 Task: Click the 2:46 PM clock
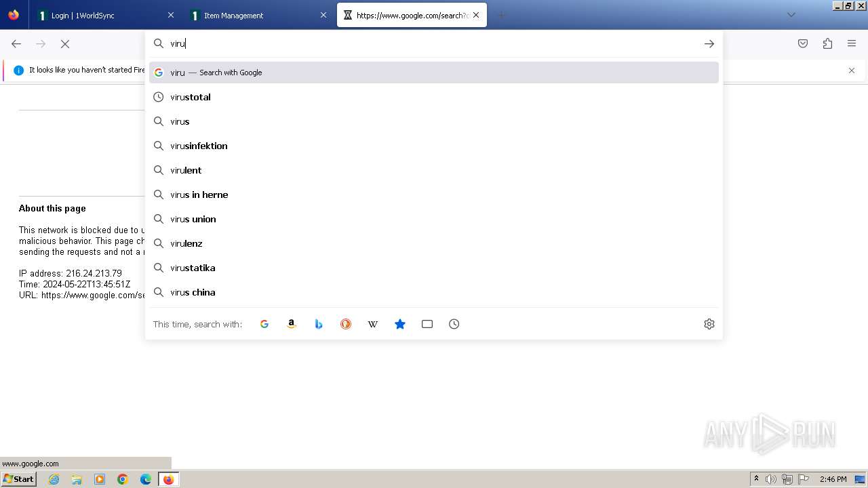(x=833, y=479)
